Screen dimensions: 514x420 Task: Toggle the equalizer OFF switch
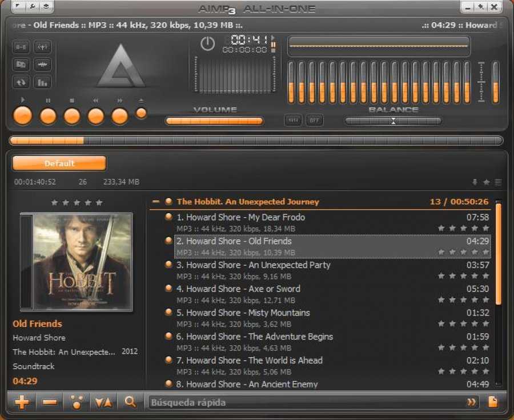[x=314, y=121]
